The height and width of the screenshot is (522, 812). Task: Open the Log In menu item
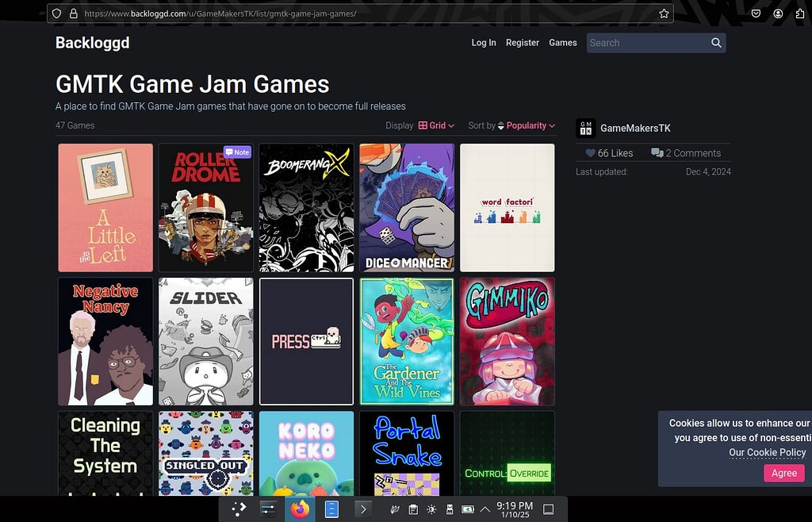484,42
